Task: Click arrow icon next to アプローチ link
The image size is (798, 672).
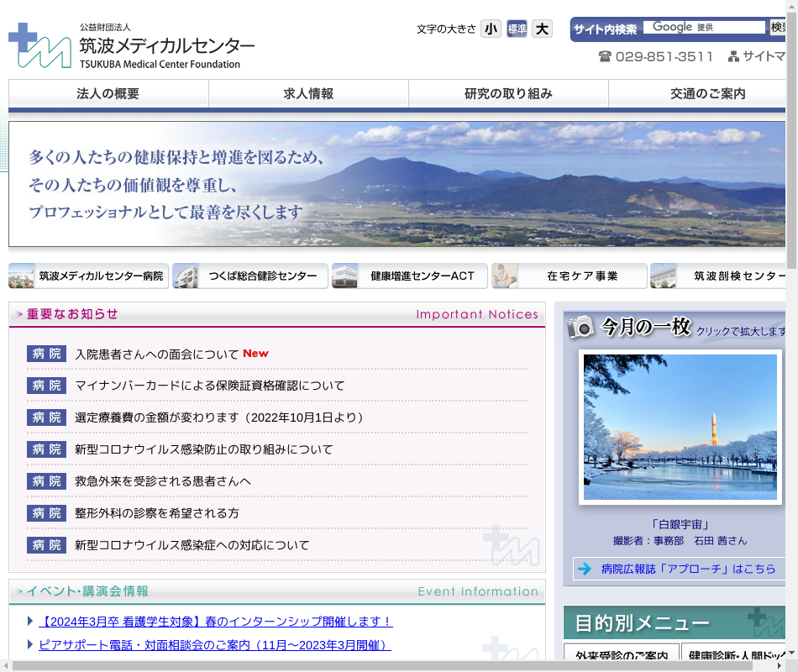Action: [x=585, y=569]
